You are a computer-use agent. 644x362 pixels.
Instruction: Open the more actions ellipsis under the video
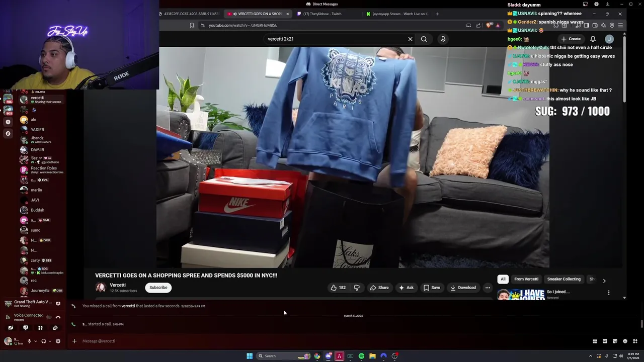point(488,288)
